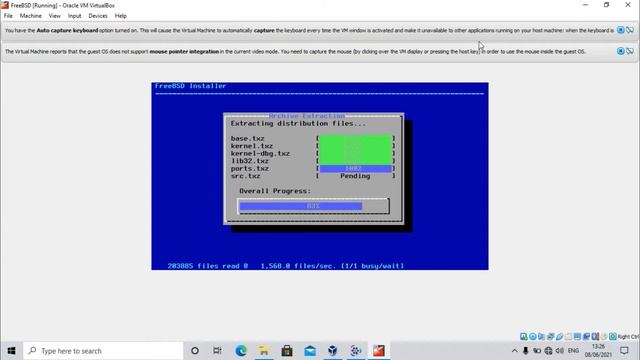The height and width of the screenshot is (360, 640).
Task: Click the battery tray icon
Action: 537,351
